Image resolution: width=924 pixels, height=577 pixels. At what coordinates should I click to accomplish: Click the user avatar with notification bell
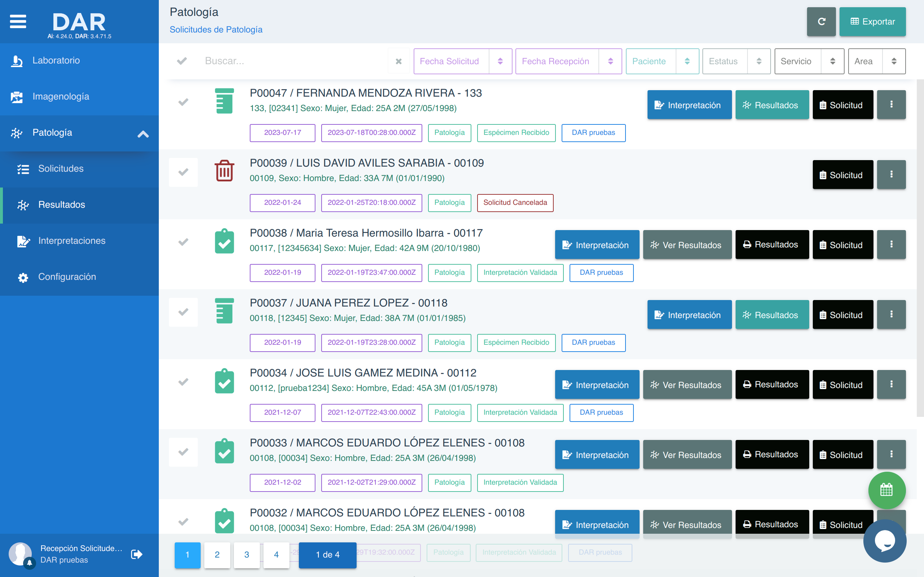point(20,554)
